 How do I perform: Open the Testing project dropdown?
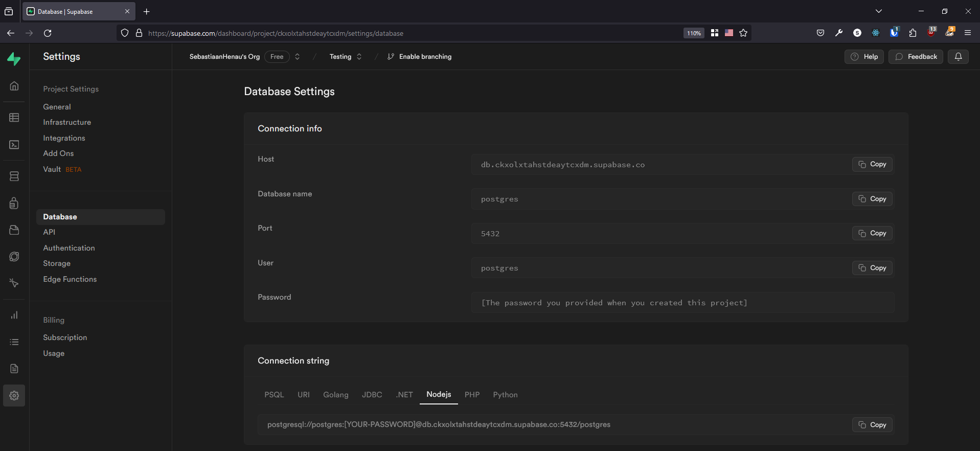tap(346, 57)
